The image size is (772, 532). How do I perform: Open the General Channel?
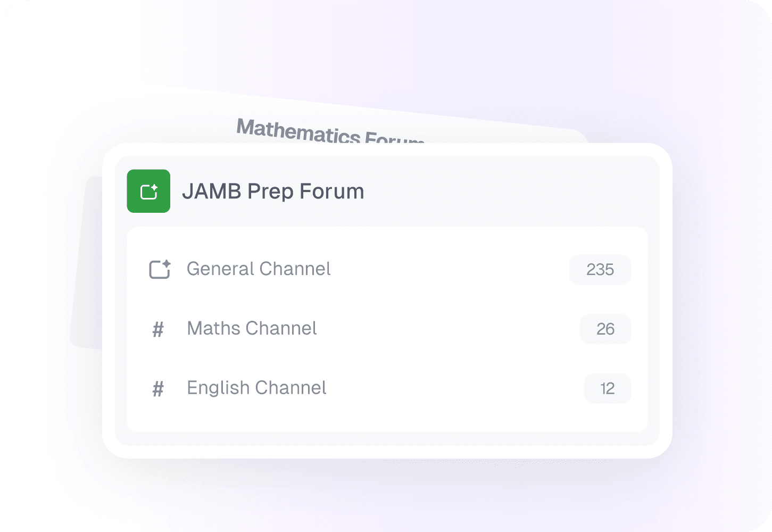tap(259, 269)
